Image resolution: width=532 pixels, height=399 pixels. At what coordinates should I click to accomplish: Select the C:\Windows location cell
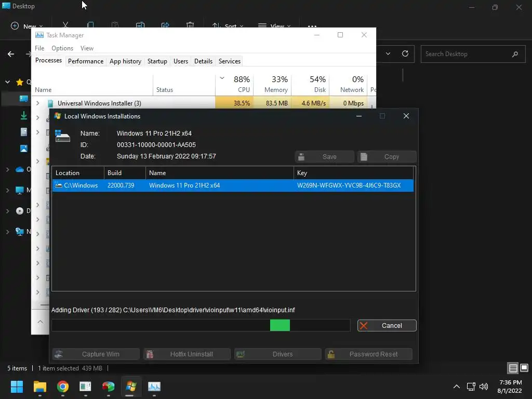click(x=77, y=185)
